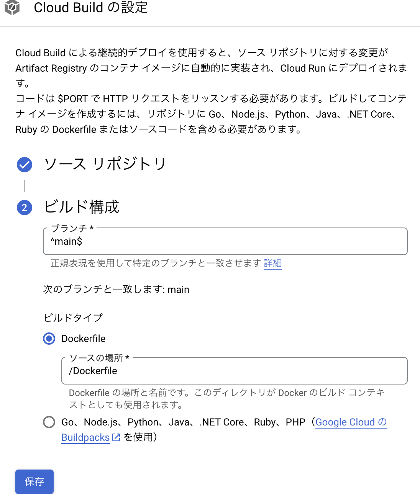Click the completed source repository step icon
420x504 pixels.
coord(24,164)
